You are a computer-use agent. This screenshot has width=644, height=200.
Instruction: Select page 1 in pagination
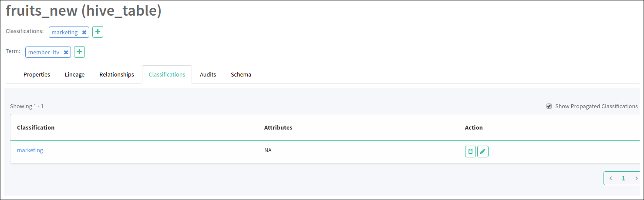624,178
